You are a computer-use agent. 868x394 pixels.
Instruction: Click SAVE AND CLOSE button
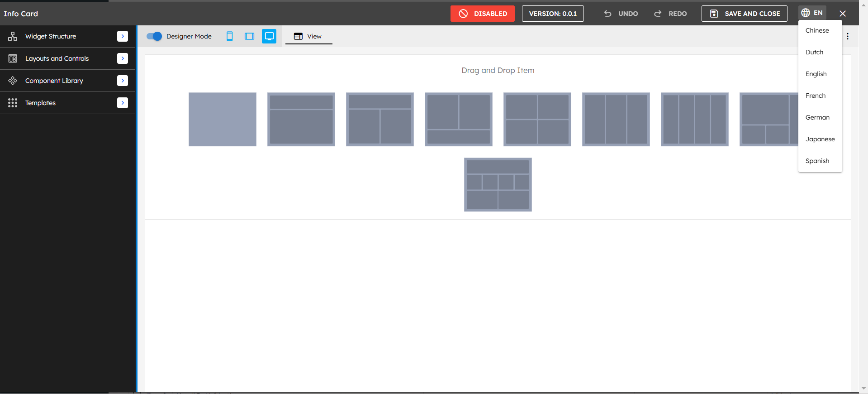click(745, 14)
